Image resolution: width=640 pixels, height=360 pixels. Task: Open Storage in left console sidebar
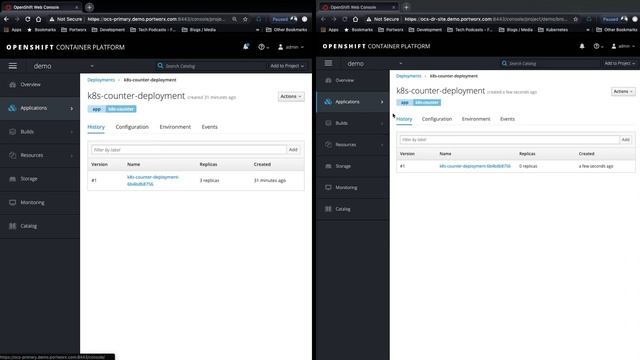coord(40,179)
